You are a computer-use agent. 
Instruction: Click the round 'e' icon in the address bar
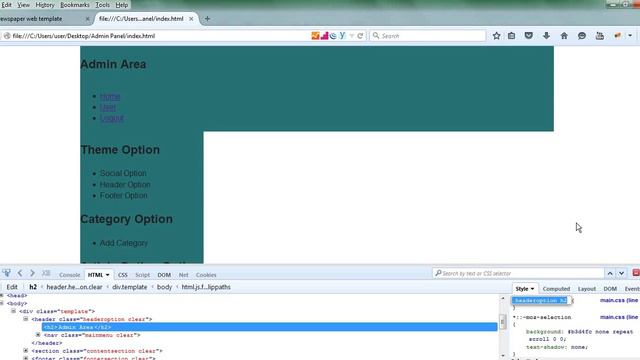click(x=333, y=36)
